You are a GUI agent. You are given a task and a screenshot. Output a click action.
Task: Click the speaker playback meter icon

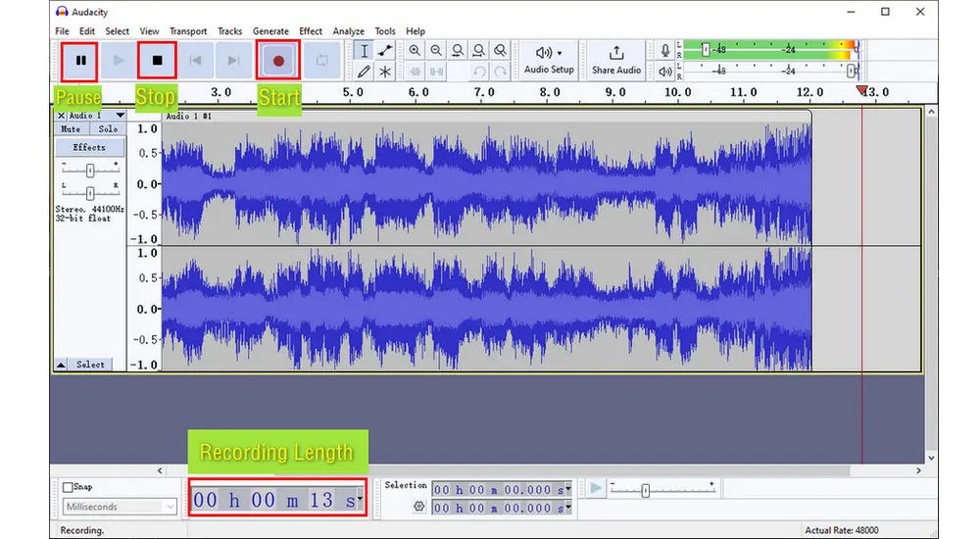tap(665, 72)
